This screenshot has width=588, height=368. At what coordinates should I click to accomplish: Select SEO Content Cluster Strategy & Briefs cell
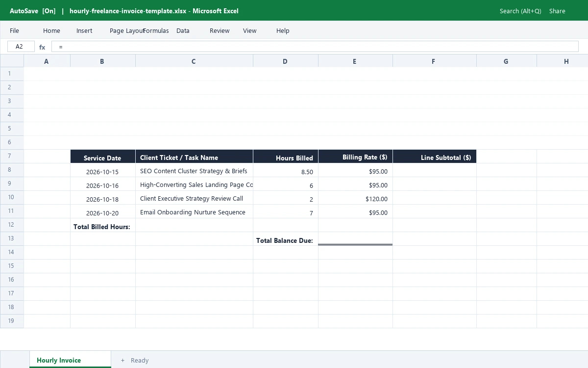click(194, 170)
